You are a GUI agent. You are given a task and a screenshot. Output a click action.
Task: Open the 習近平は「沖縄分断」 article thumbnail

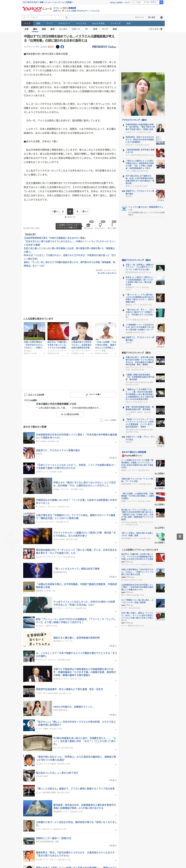[58, 331]
